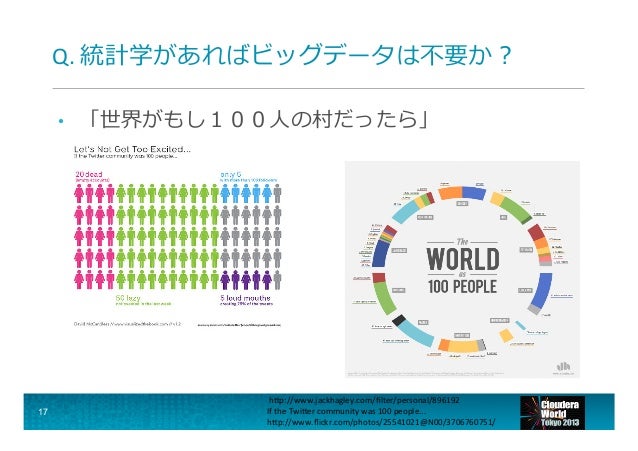
Task: Click the '5 loud mouths' purple label
Action: click(245, 298)
